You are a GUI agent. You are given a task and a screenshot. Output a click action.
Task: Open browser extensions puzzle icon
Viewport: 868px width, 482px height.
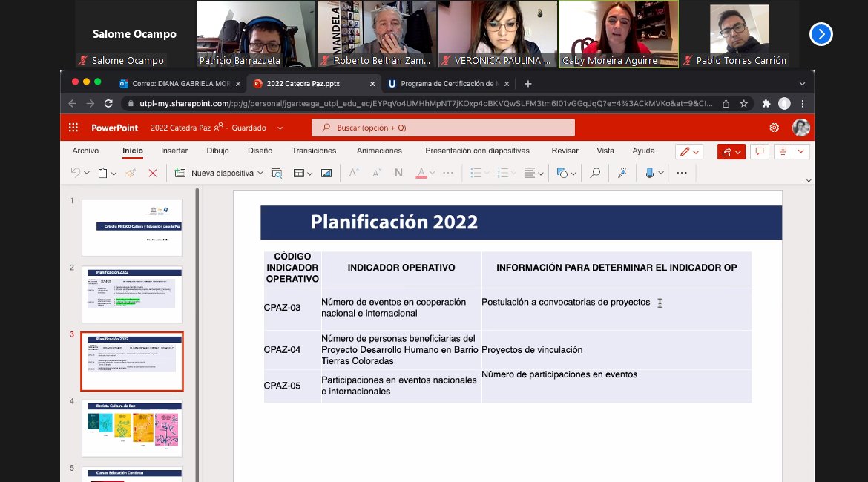[766, 104]
